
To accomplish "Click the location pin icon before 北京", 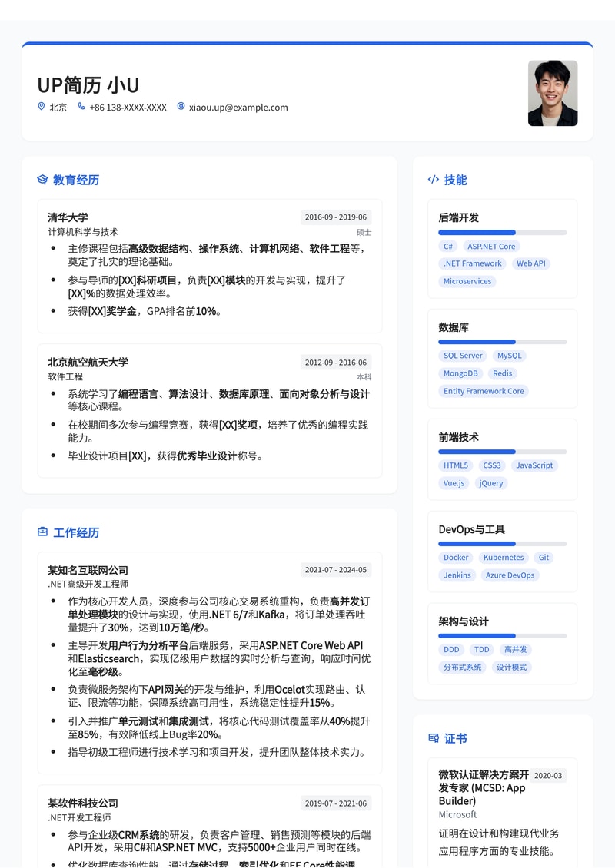I will click(x=41, y=107).
